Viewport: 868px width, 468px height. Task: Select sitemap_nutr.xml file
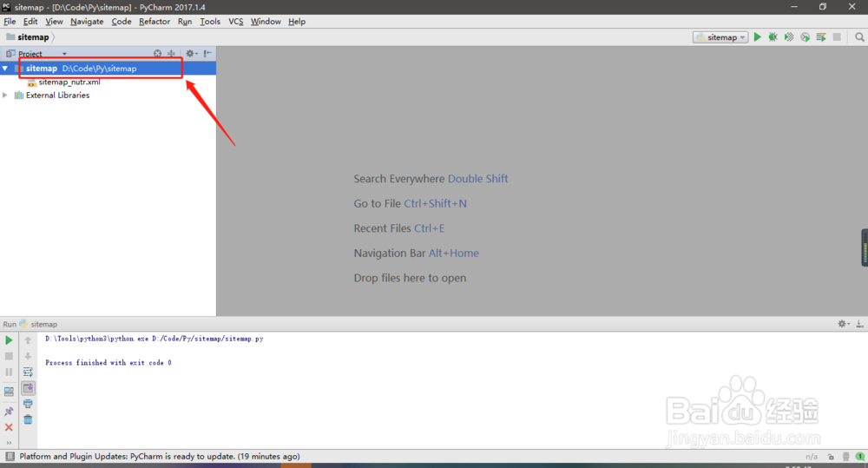click(69, 82)
